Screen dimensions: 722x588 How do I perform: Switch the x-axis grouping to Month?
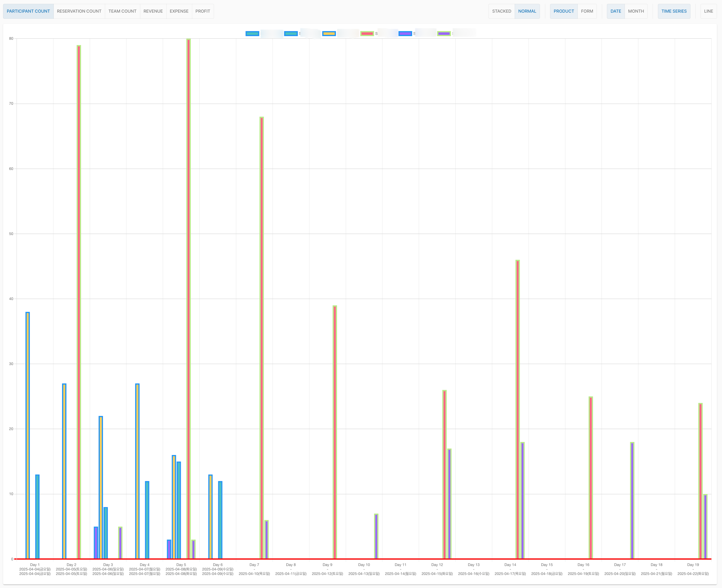(636, 11)
